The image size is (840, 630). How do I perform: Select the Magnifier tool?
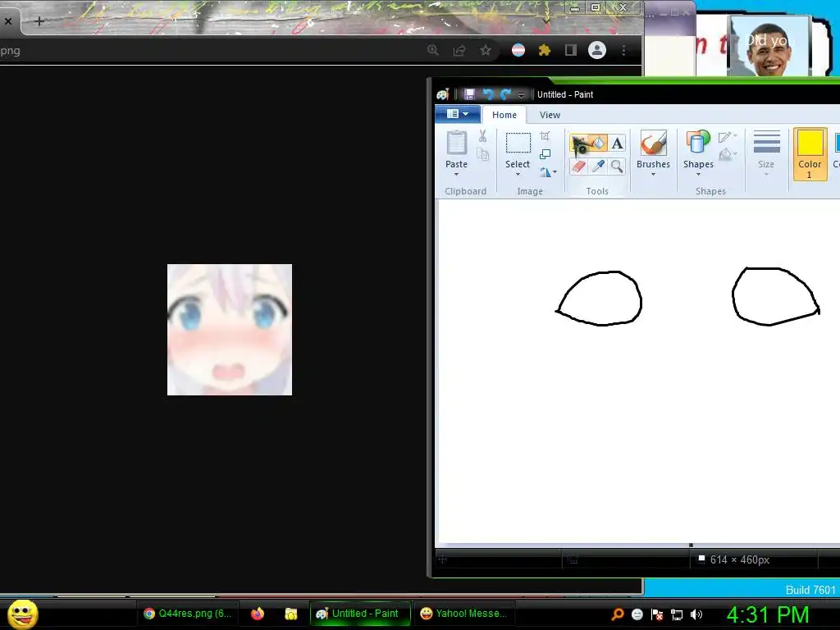617,167
